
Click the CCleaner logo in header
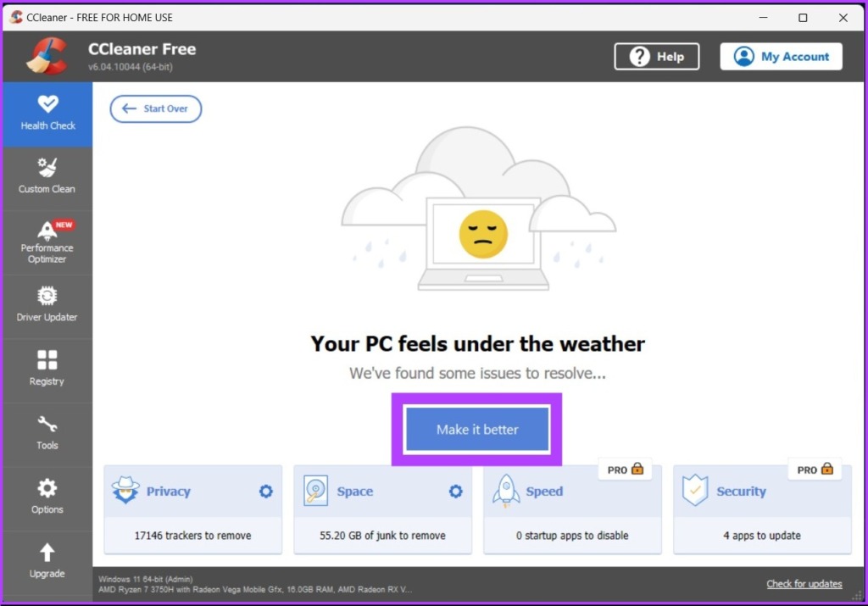point(47,56)
